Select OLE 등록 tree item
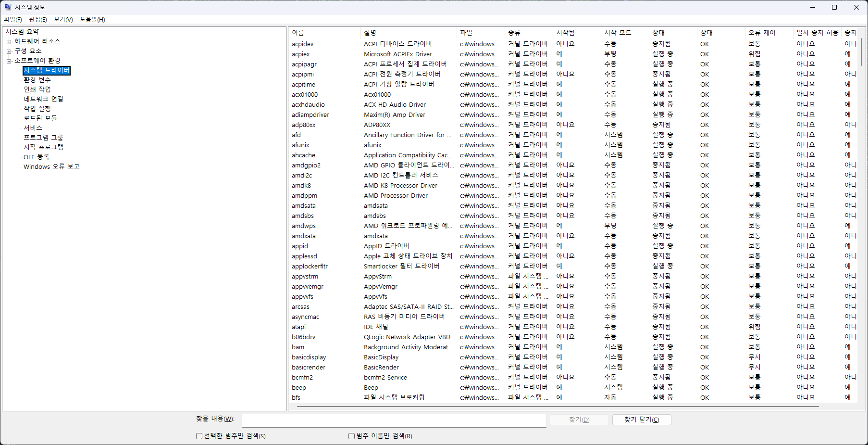Viewport: 868px width, 445px height. coord(36,157)
